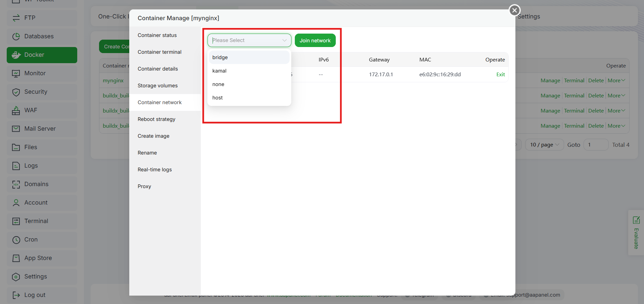
Task: Select the Docker whale icon
Action: coord(16,55)
